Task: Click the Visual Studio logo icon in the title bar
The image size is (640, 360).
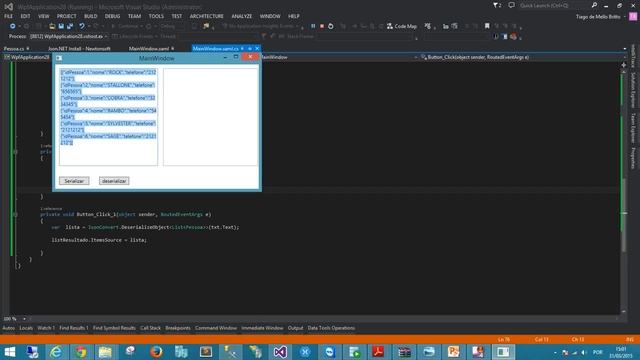Action: pyautogui.click(x=9, y=7)
